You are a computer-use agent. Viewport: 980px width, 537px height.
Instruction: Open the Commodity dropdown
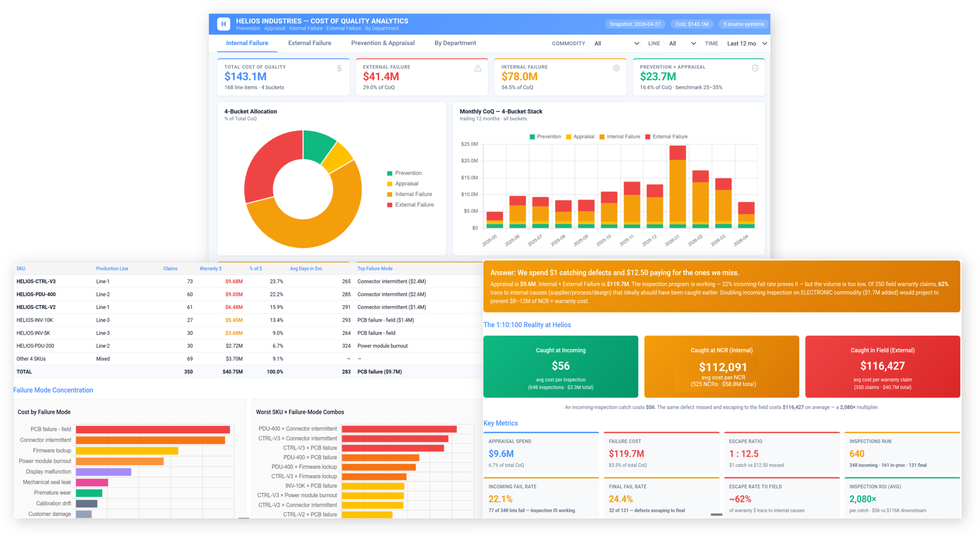[616, 43]
